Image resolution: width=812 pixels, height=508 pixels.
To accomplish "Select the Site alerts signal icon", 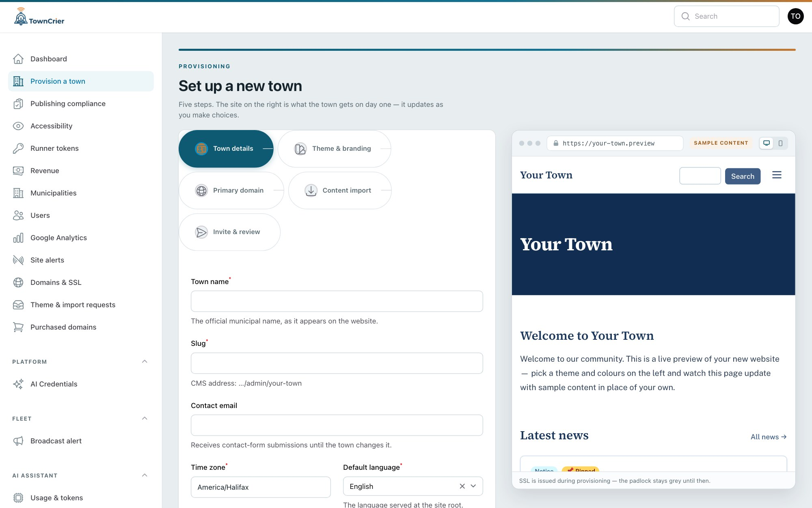I will coord(18,260).
